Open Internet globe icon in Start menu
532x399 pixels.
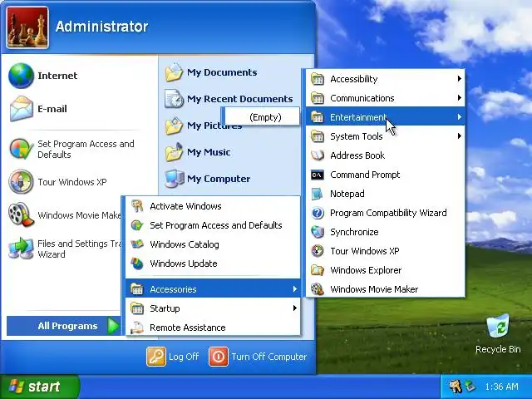click(21, 76)
